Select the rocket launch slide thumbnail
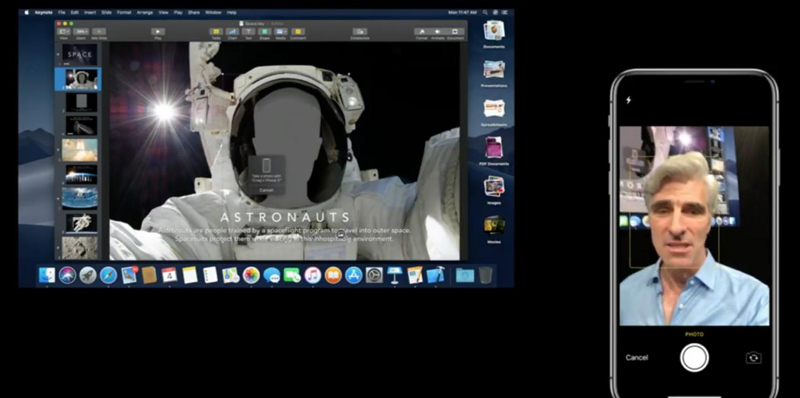Image resolution: width=800 pixels, height=398 pixels. [x=80, y=150]
